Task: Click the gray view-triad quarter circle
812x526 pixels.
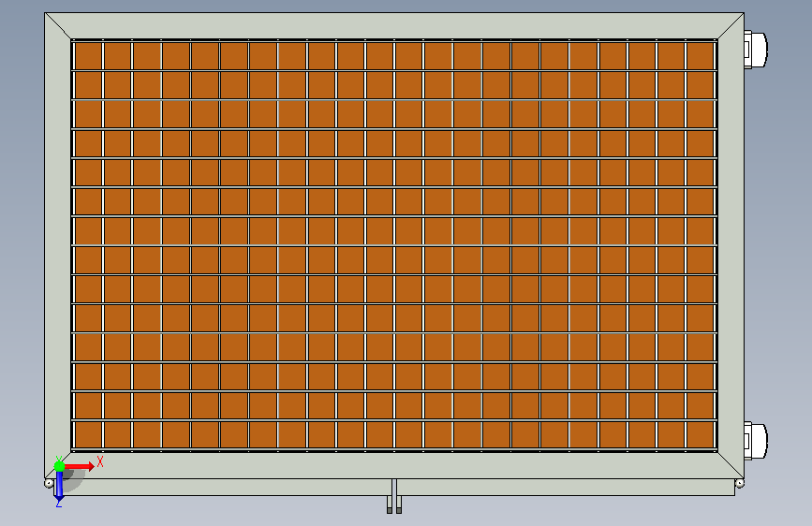Action: (x=75, y=481)
